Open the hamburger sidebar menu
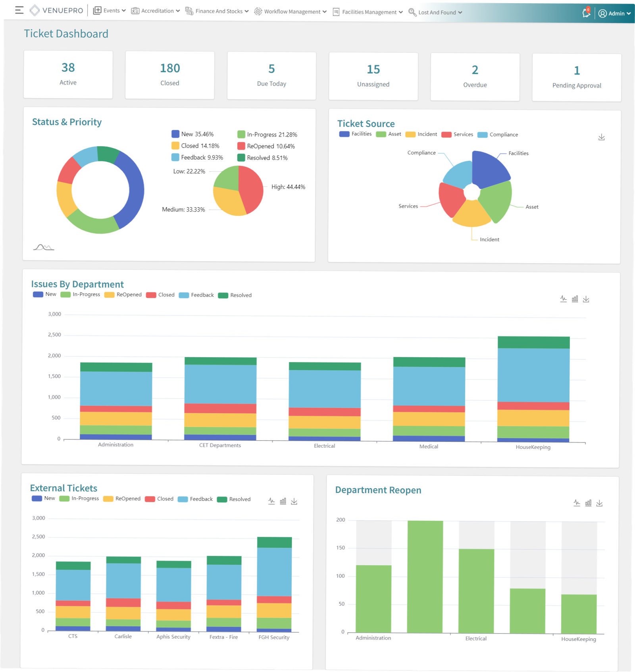 [x=19, y=10]
